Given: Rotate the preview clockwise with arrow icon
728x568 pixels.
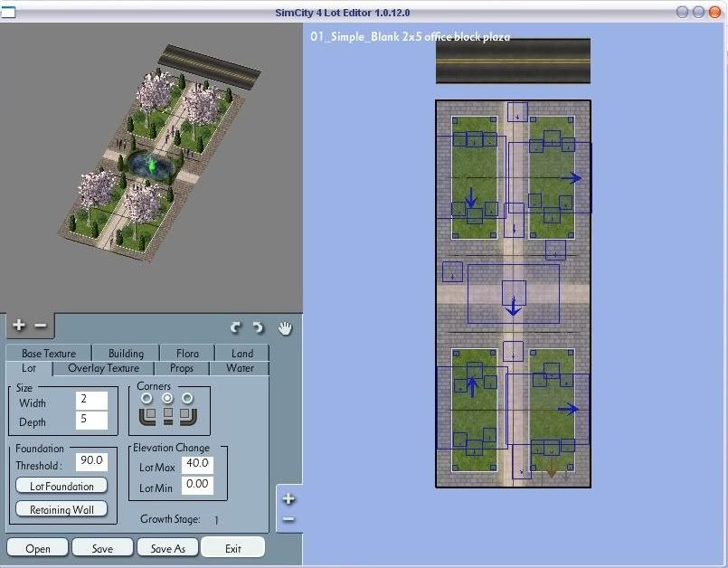Looking at the screenshot, I should 236,327.
